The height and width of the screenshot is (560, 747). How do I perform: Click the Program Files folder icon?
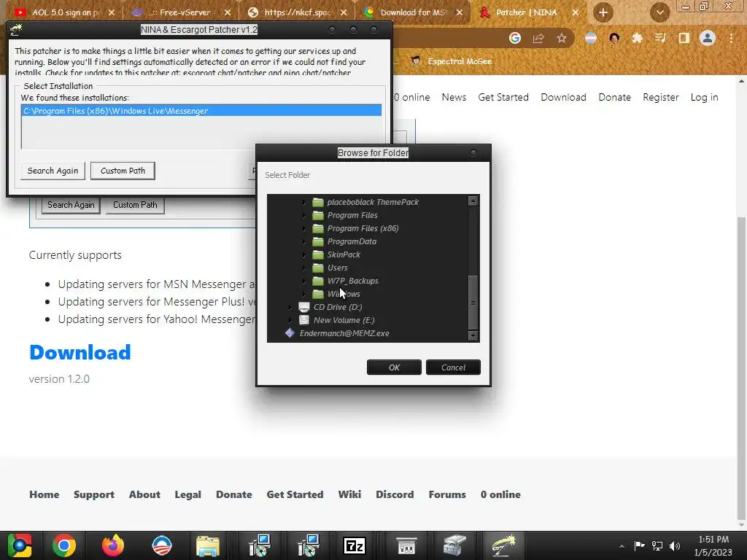coord(318,215)
